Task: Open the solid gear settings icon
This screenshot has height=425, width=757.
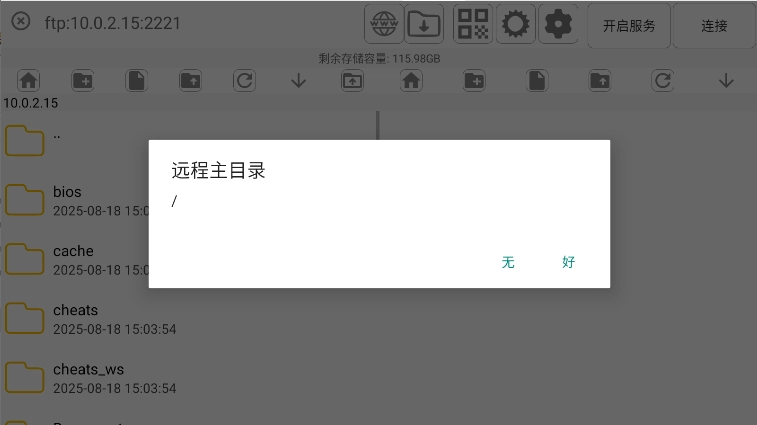Action: [558, 24]
